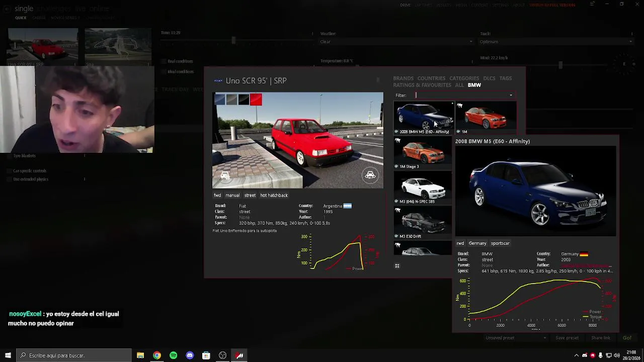
Task: Click the Save preset button
Action: tap(567, 338)
